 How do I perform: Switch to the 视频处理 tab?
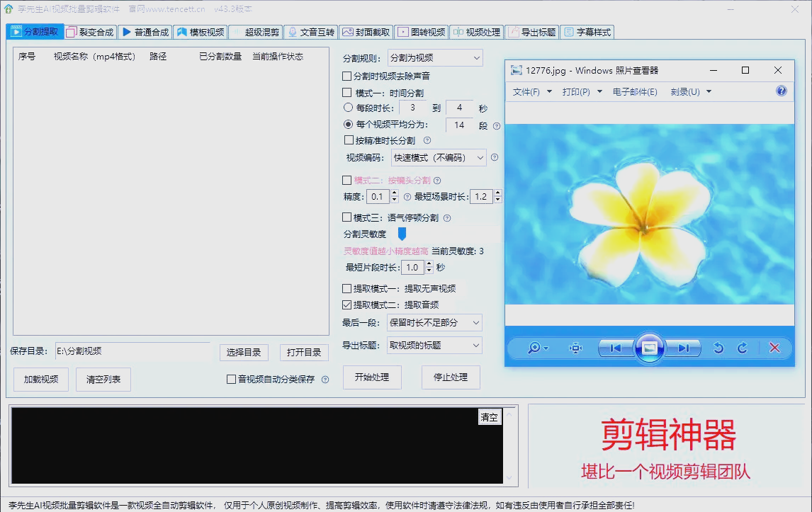476,32
